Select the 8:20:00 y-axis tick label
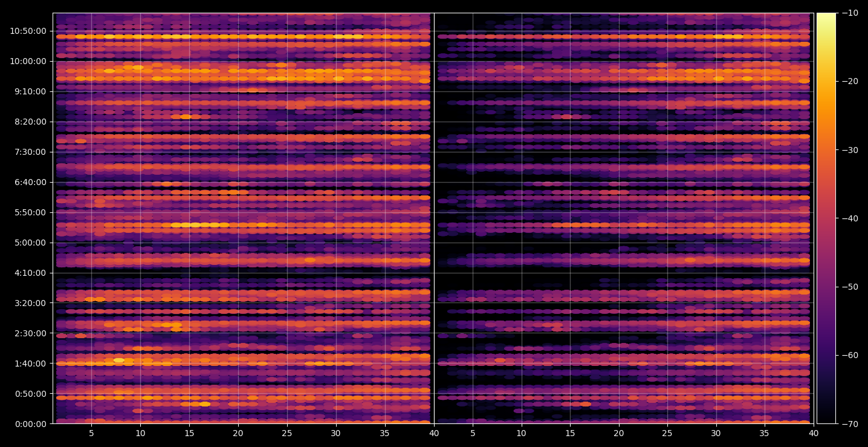The image size is (868, 447). 30,122
